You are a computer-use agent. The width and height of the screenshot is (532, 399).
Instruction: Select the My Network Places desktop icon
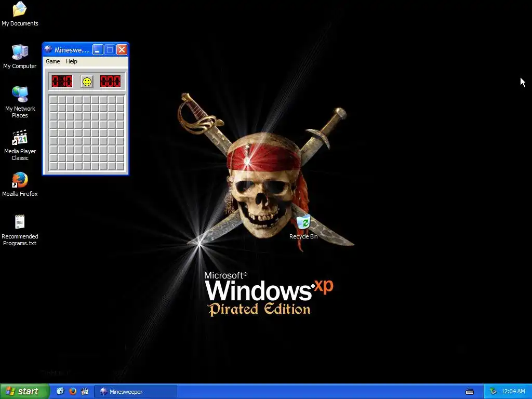click(x=20, y=102)
